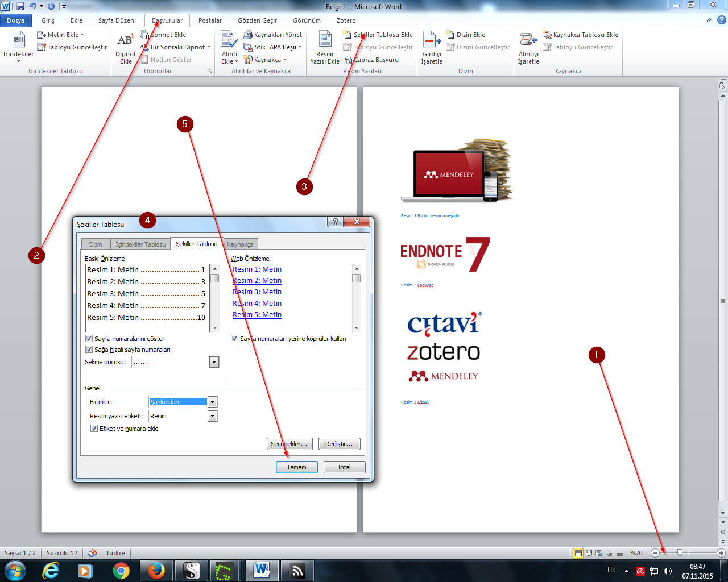Open the İçindekiler table of contents button
This screenshot has width=728, height=582.
pyautogui.click(x=18, y=47)
